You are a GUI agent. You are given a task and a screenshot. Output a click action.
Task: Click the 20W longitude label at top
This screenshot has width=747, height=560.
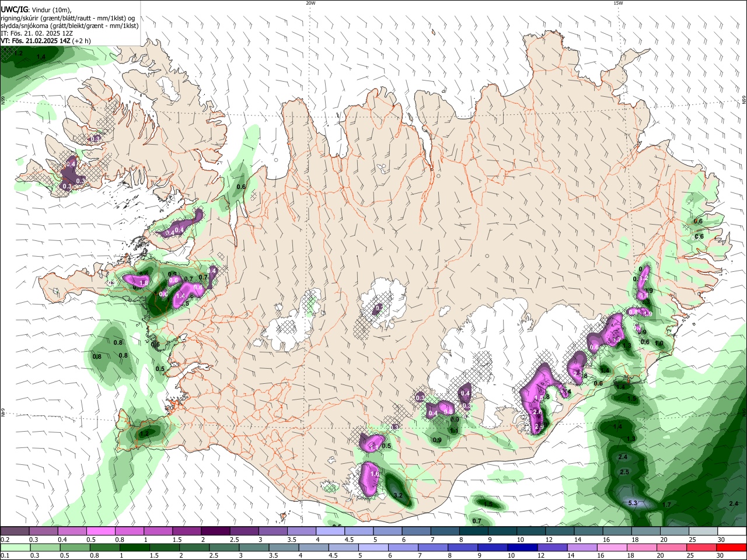(x=310, y=3)
